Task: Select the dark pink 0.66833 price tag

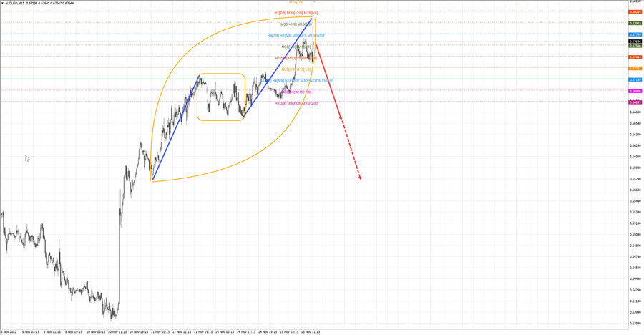Action: tap(635, 102)
